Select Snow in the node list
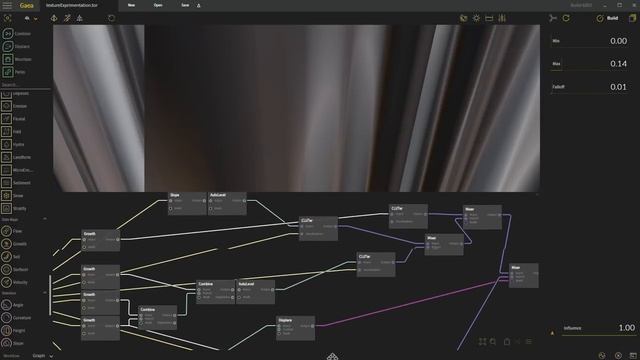The image size is (640, 360). coord(12,196)
